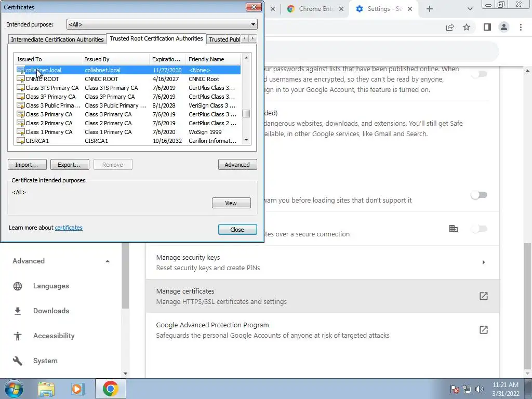
Task: Open the Chrome profile avatar
Action: (504, 27)
